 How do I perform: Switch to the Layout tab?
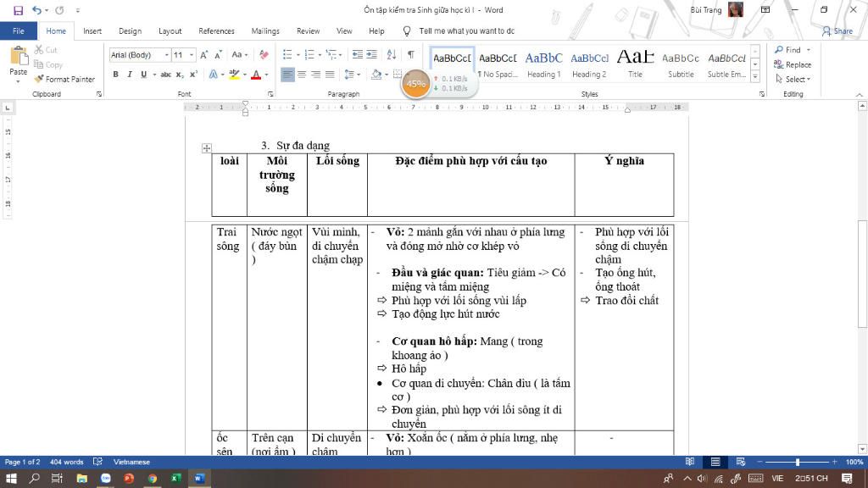[x=170, y=31]
